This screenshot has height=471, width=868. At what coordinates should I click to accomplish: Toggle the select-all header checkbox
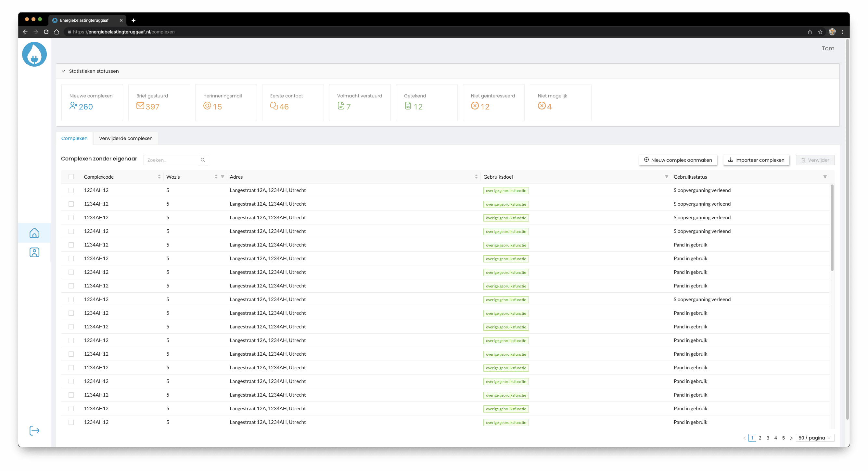[x=71, y=176]
